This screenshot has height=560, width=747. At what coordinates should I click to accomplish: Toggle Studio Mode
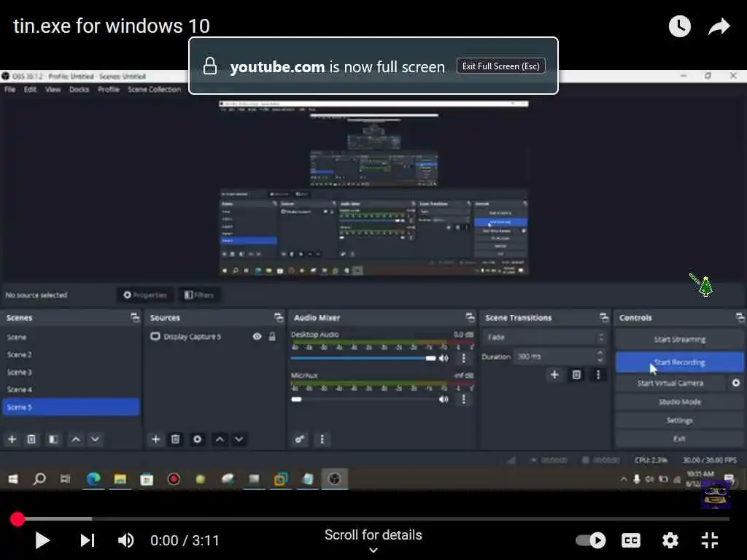pos(679,402)
